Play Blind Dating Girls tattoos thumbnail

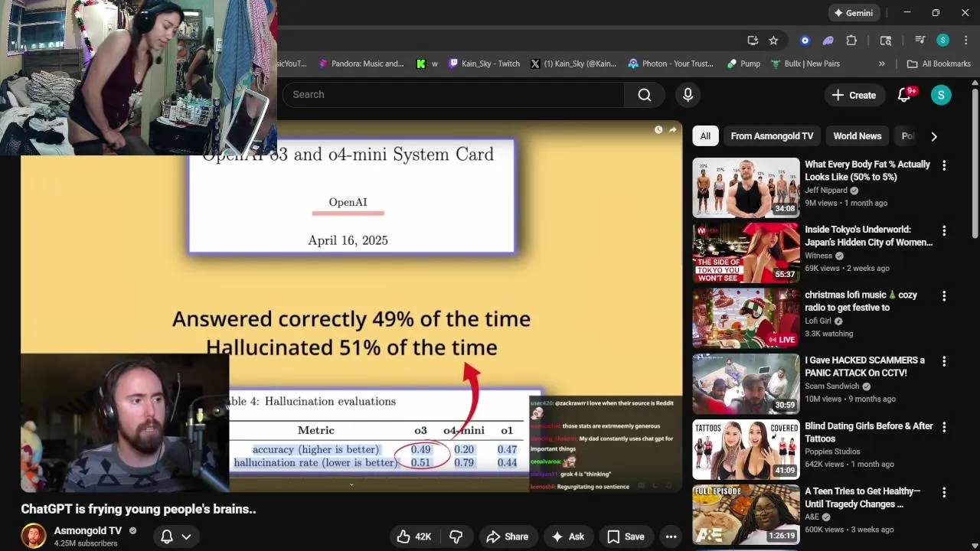(746, 449)
